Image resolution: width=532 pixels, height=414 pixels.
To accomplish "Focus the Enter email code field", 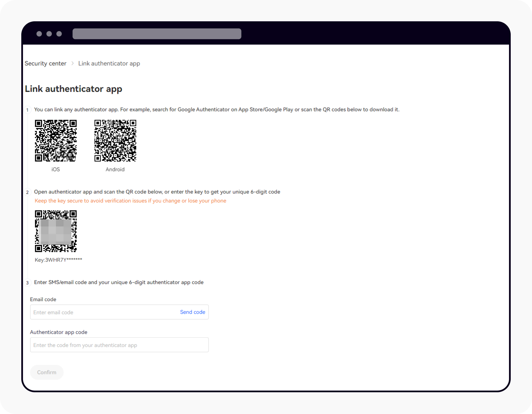I will 119,312.
